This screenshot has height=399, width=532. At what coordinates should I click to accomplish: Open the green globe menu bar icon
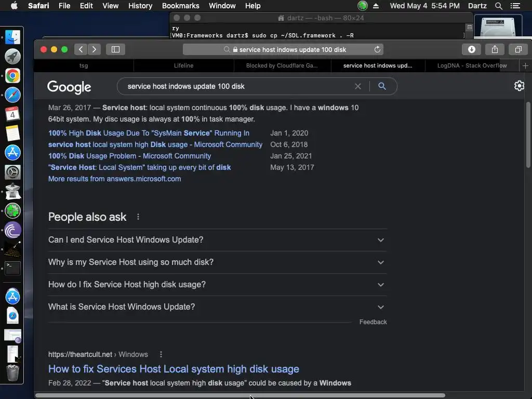pyautogui.click(x=362, y=6)
